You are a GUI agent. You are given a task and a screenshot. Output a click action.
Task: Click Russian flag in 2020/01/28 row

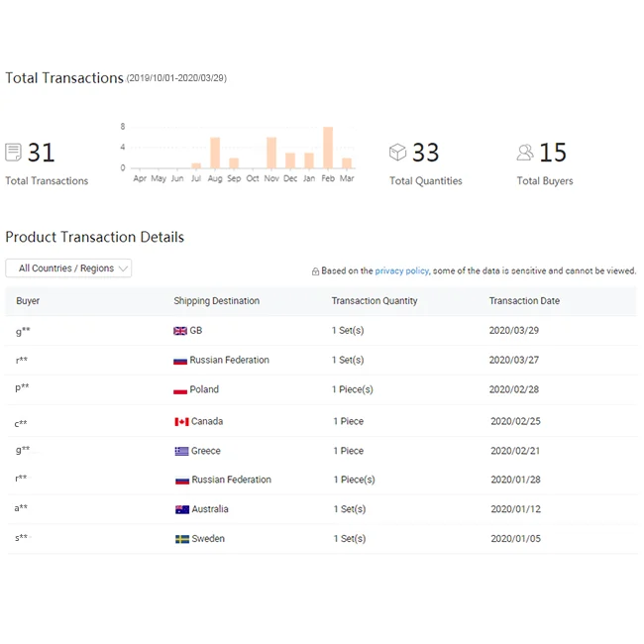[182, 481]
